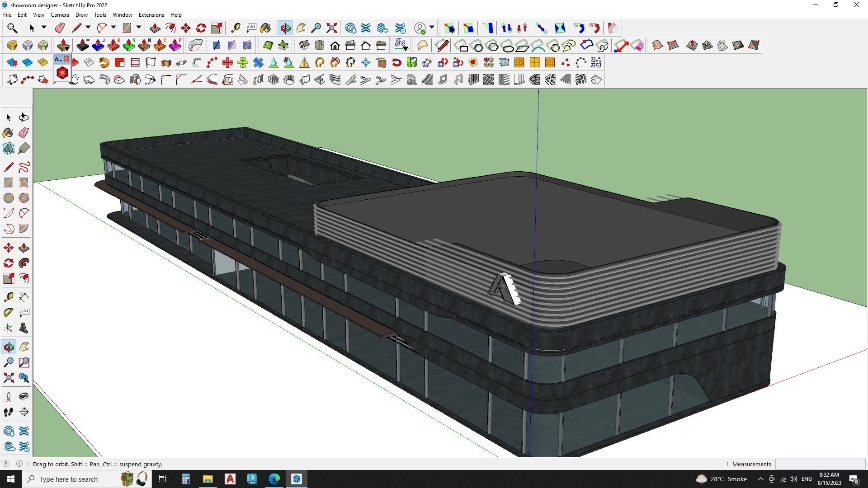
Task: Activate the Pie tool in left palette
Action: coord(24,229)
